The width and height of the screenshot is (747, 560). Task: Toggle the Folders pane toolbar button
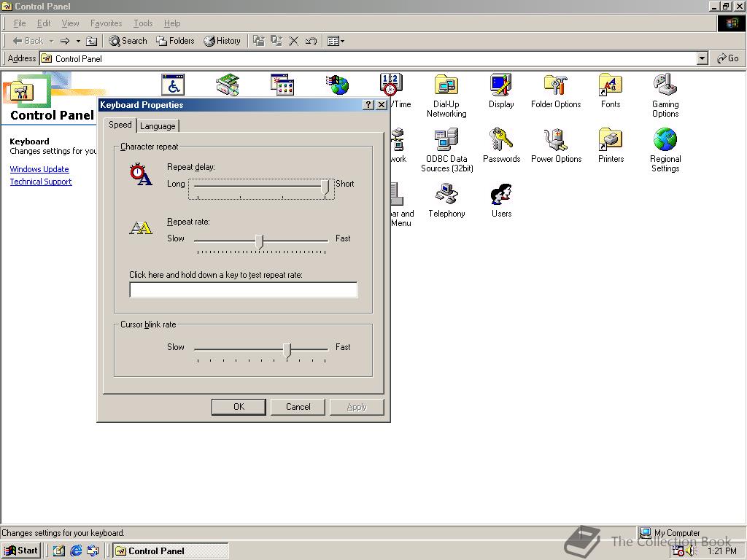point(175,41)
